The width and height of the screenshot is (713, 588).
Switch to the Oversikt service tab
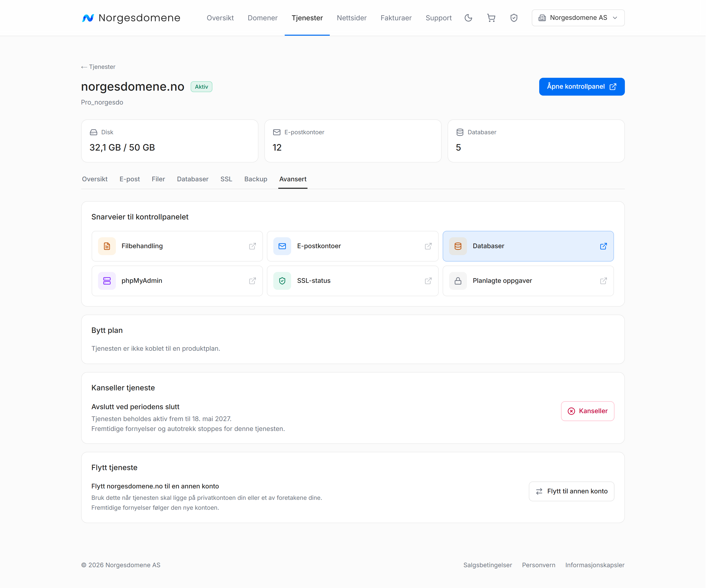[x=95, y=179]
